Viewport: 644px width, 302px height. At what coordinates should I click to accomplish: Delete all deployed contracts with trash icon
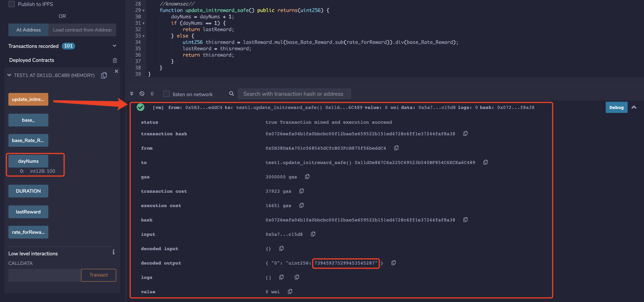point(115,60)
